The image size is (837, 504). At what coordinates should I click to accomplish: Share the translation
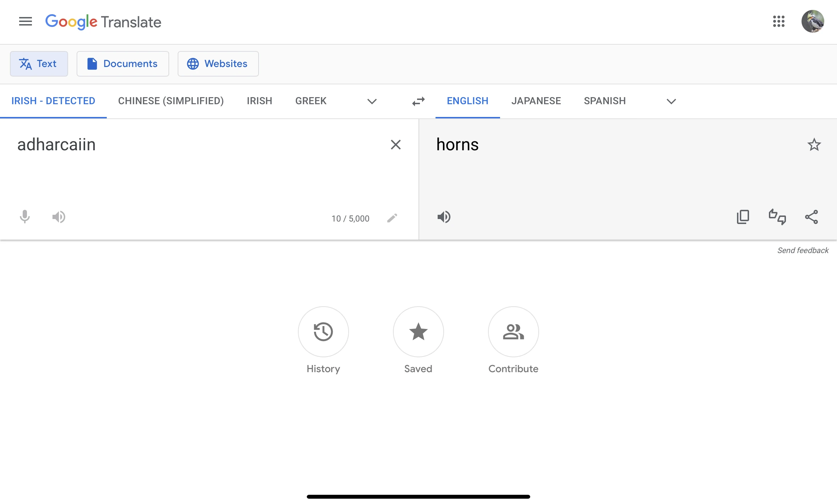coord(812,217)
